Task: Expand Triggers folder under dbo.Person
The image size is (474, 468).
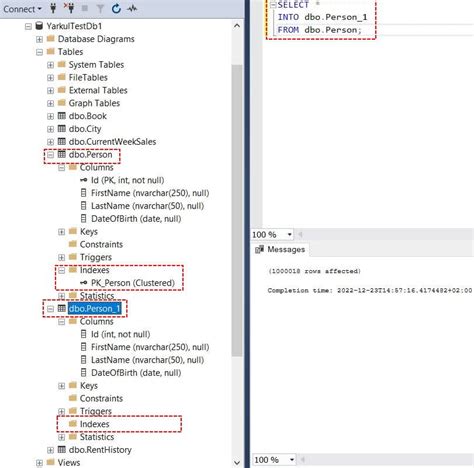Action: coord(61,258)
